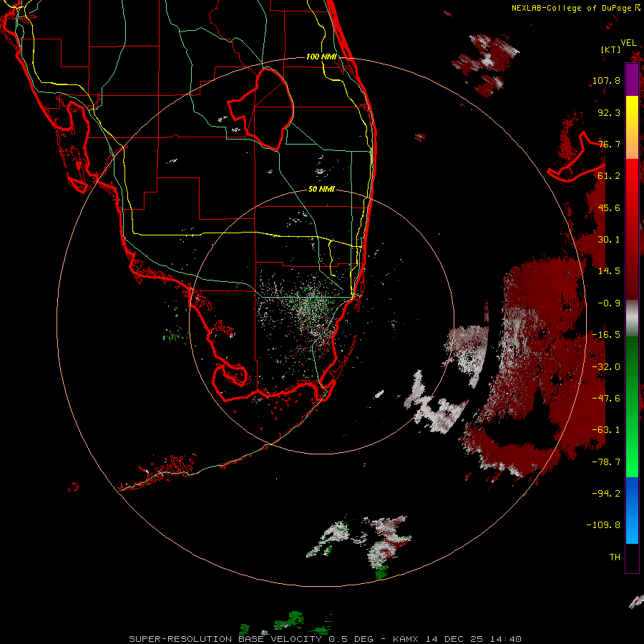Select the -94.2 velocity scale label
The image size is (644, 644).
[x=606, y=493]
